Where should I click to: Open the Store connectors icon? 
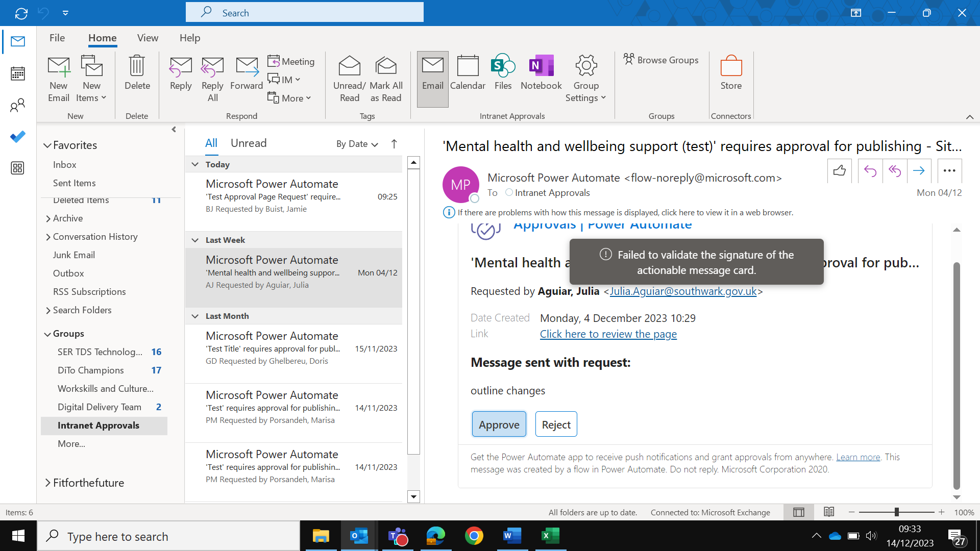tap(731, 66)
